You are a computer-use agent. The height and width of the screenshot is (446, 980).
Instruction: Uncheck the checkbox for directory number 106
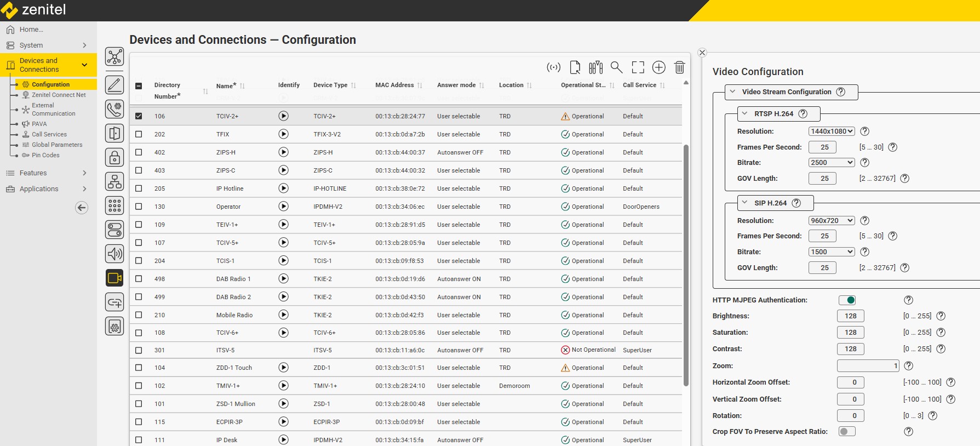(x=139, y=116)
